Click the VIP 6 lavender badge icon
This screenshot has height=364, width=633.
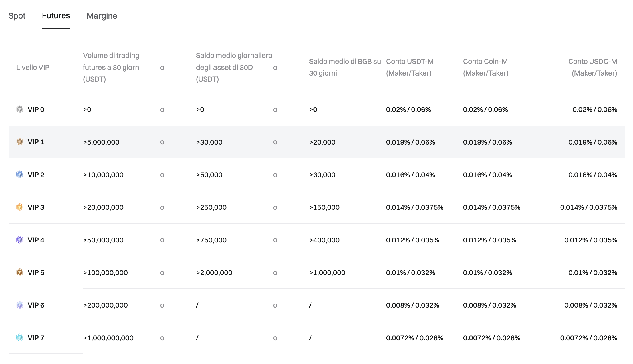20,305
